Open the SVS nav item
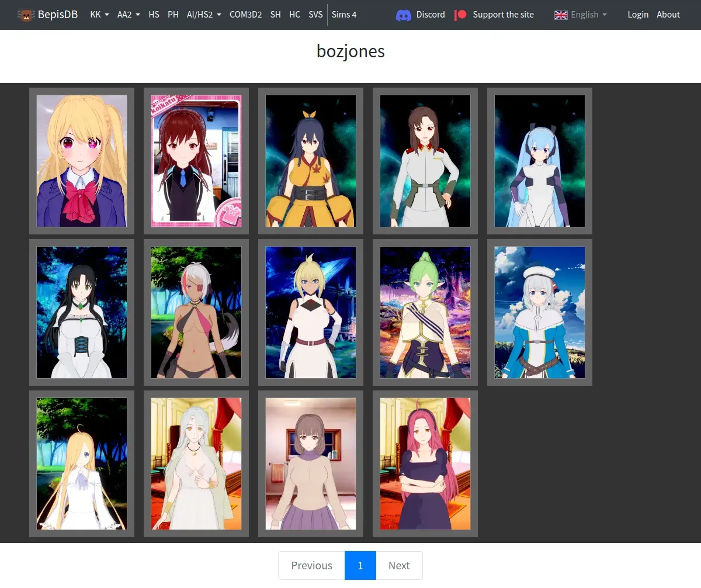The width and height of the screenshot is (701, 588). click(x=315, y=15)
